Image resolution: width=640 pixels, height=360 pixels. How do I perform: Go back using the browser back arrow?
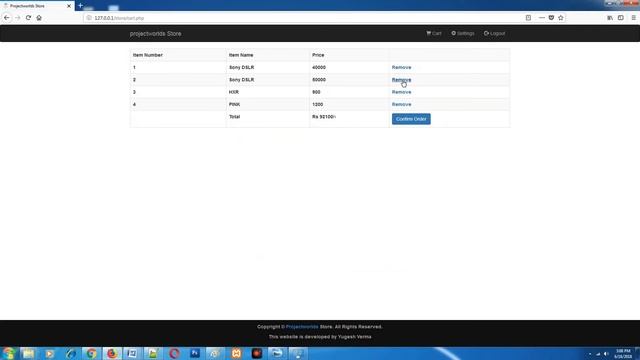[7, 18]
